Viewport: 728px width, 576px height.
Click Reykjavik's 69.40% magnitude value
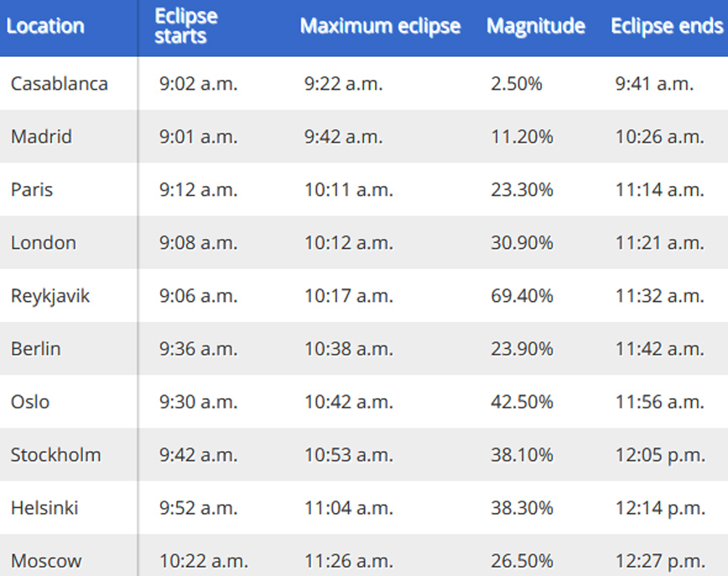pyautogui.click(x=522, y=296)
